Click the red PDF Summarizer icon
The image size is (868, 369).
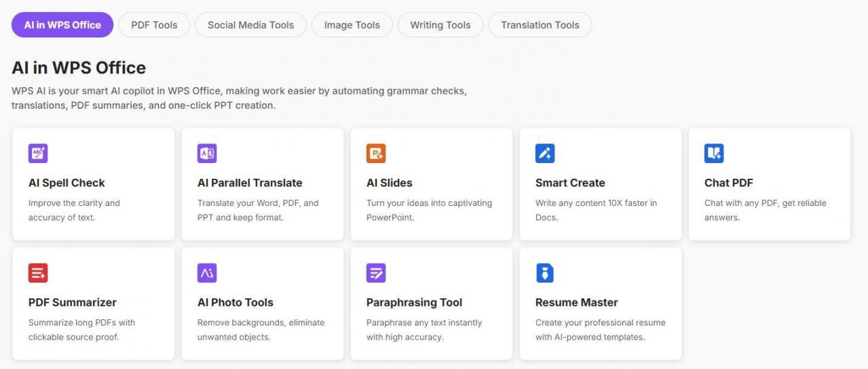click(x=38, y=273)
